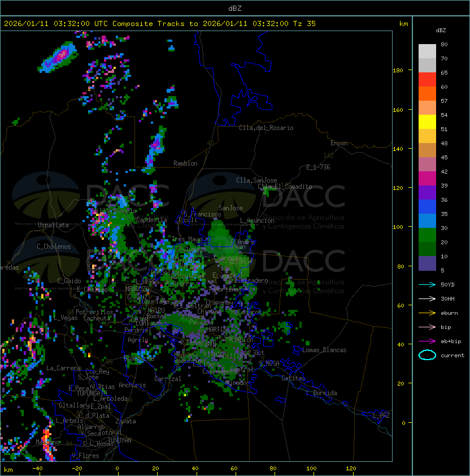
Task: Click the magenta eb+bip arrow icon
Action: [427, 341]
